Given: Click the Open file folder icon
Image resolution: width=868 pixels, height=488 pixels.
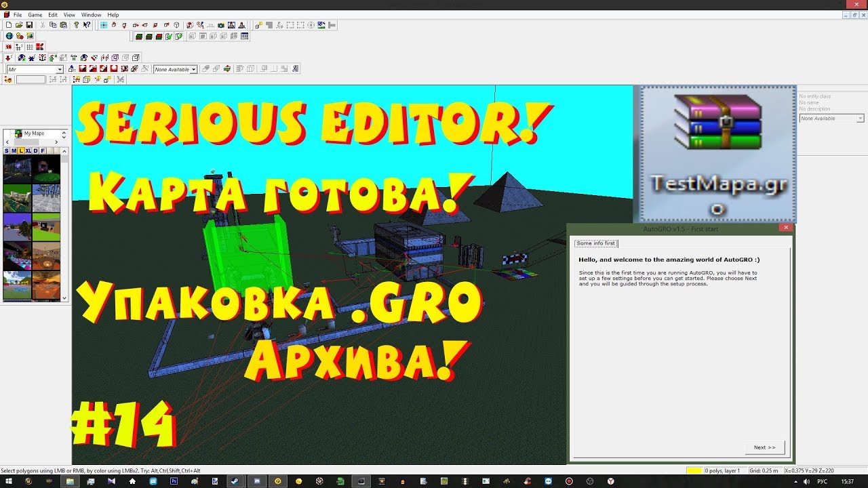Looking at the screenshot, I should [19, 25].
